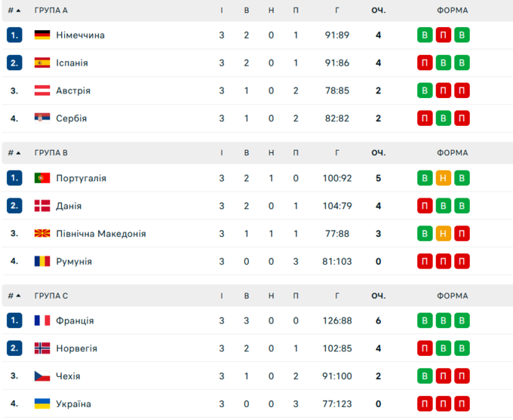Image resolution: width=513 pixels, height=420 pixels.
Task: Sort Група C by rank arrow
Action: click(18, 296)
